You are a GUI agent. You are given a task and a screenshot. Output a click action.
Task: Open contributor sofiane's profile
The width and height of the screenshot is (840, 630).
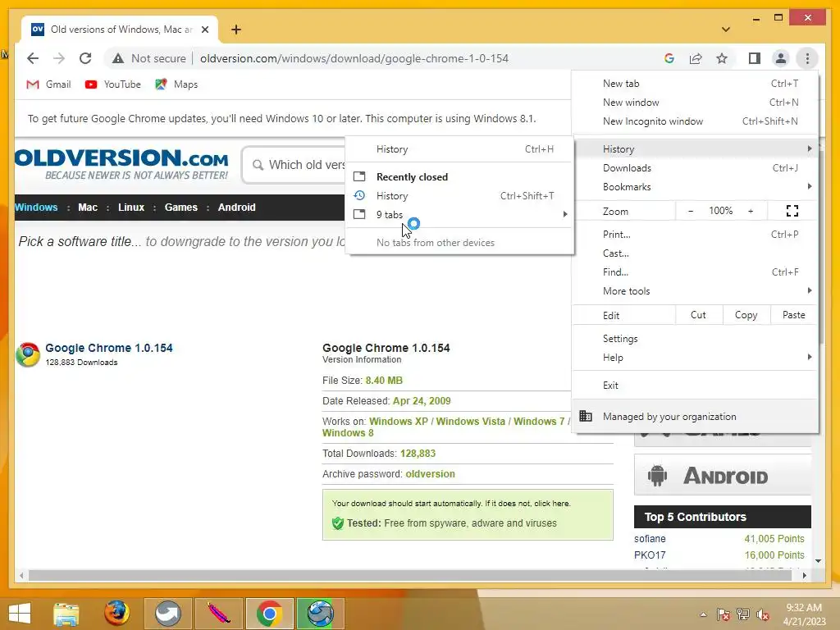[x=650, y=538]
